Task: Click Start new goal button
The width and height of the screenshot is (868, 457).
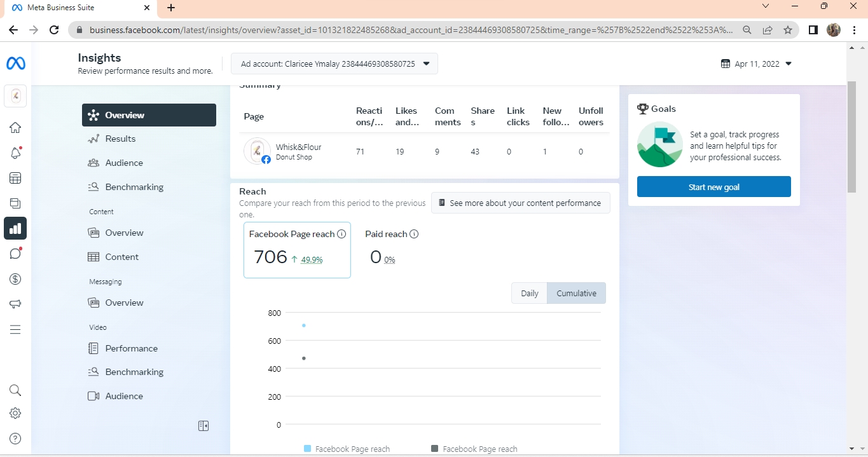Action: coord(713,187)
